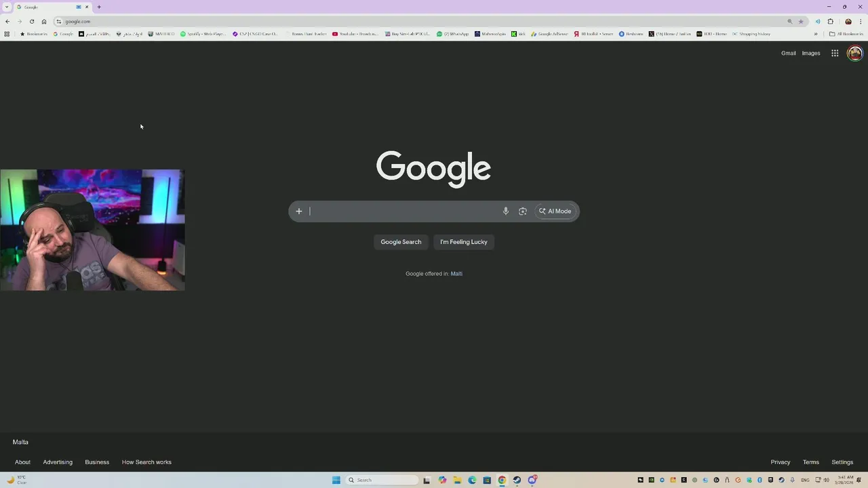868x488 pixels.
Task: Open the Google bookmark
Action: [64, 34]
